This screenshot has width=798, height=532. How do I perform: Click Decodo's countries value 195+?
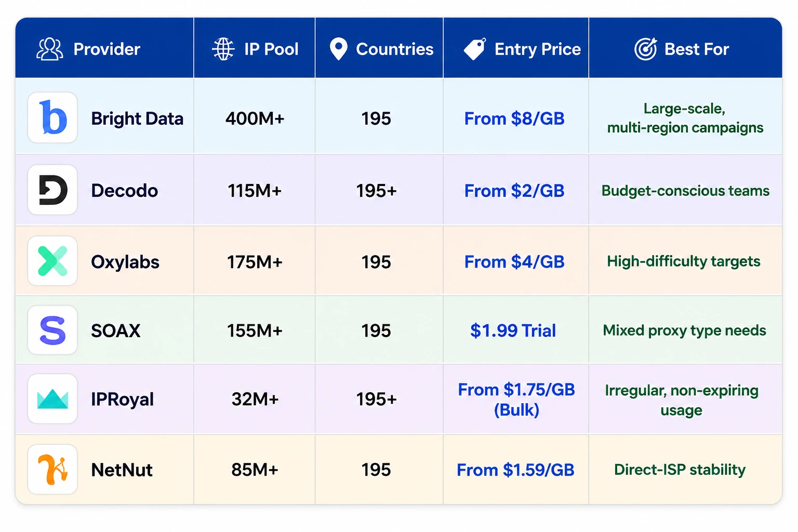tap(376, 191)
